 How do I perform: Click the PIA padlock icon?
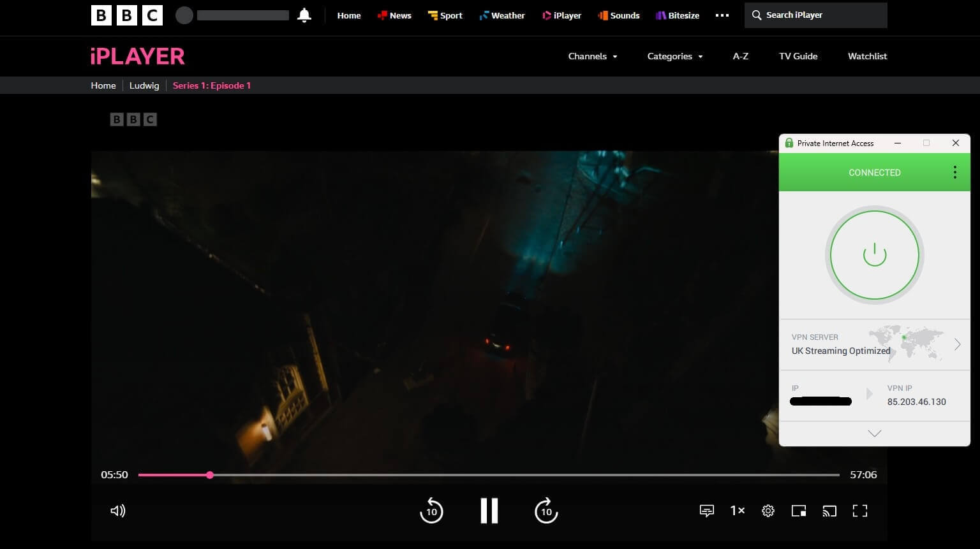(x=789, y=143)
